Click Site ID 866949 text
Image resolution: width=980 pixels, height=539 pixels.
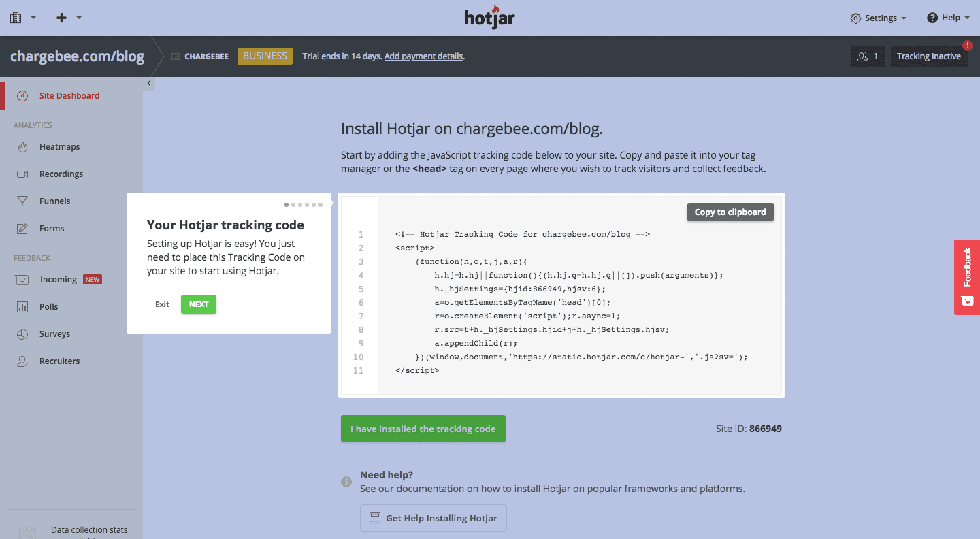click(x=749, y=429)
